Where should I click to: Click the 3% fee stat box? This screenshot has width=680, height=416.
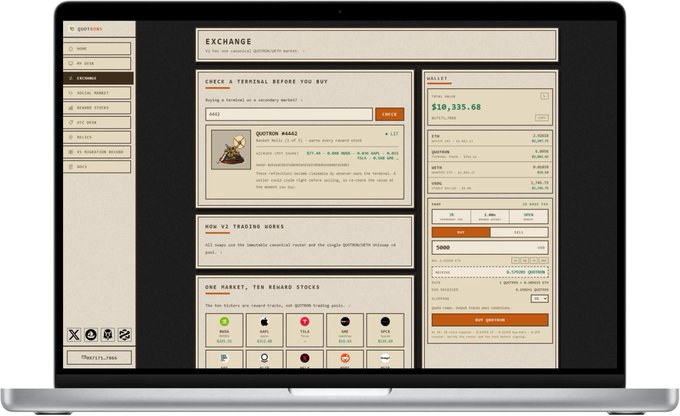(x=451, y=216)
